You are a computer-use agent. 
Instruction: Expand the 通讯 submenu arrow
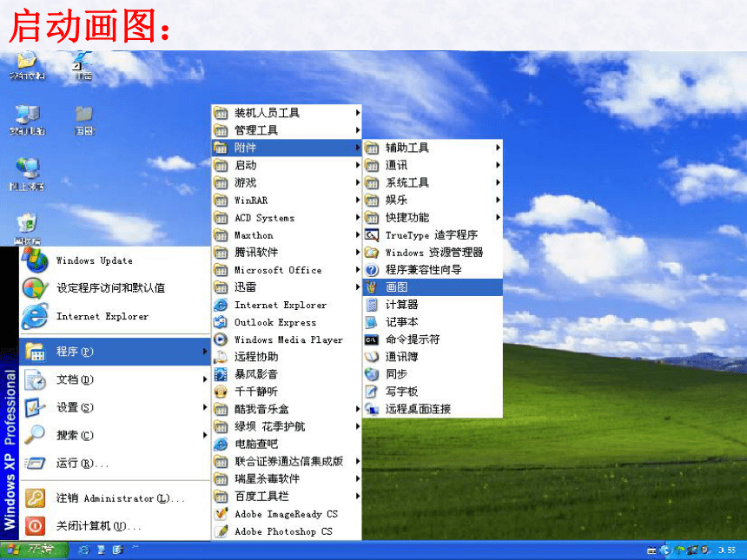click(498, 165)
